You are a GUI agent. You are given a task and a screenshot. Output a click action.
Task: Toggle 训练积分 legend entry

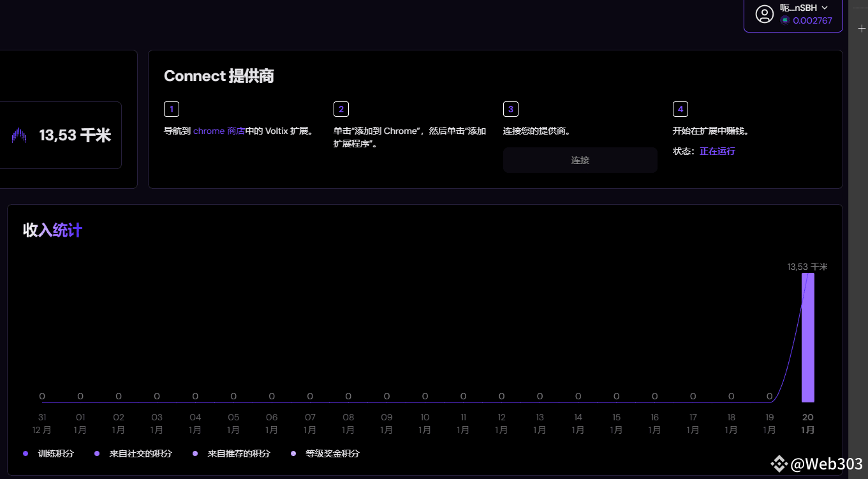tap(48, 453)
